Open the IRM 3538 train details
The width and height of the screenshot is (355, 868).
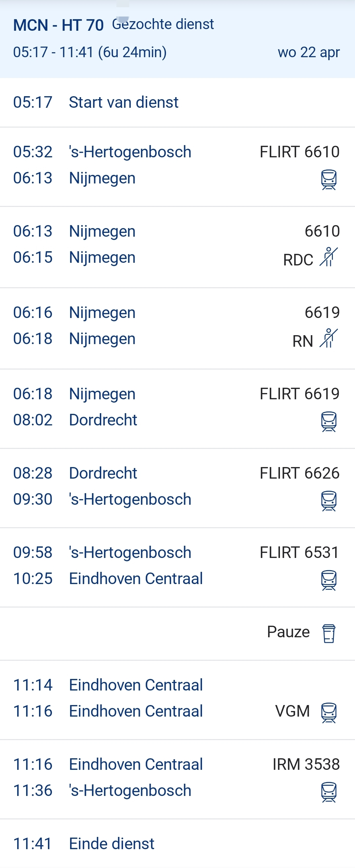click(306, 764)
